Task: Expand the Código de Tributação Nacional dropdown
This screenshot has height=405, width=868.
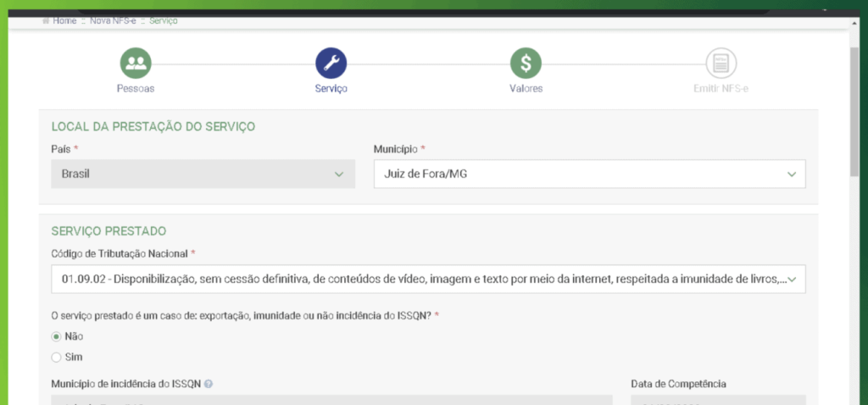Action: coord(428,279)
